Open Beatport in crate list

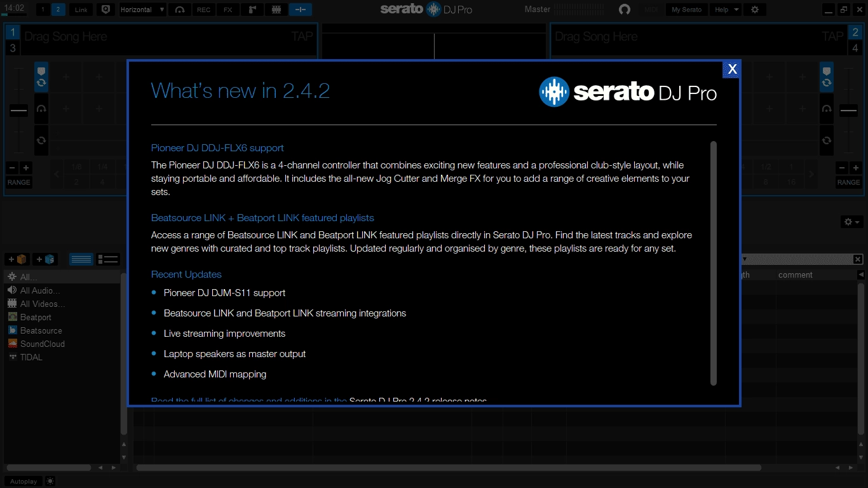[x=62, y=317]
